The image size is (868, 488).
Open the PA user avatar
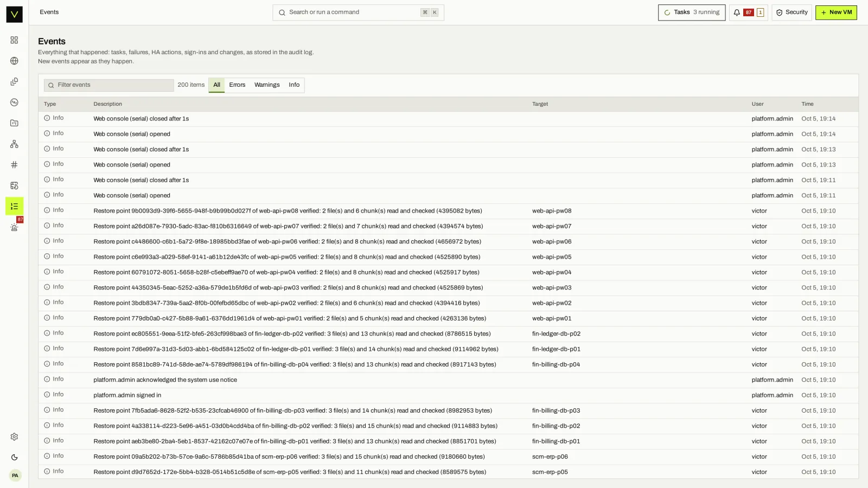[x=15, y=476]
